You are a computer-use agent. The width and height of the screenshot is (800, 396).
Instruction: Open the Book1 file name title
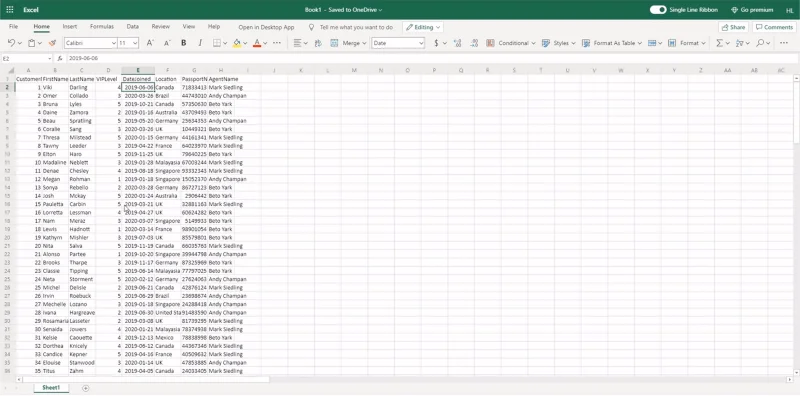[x=343, y=10]
